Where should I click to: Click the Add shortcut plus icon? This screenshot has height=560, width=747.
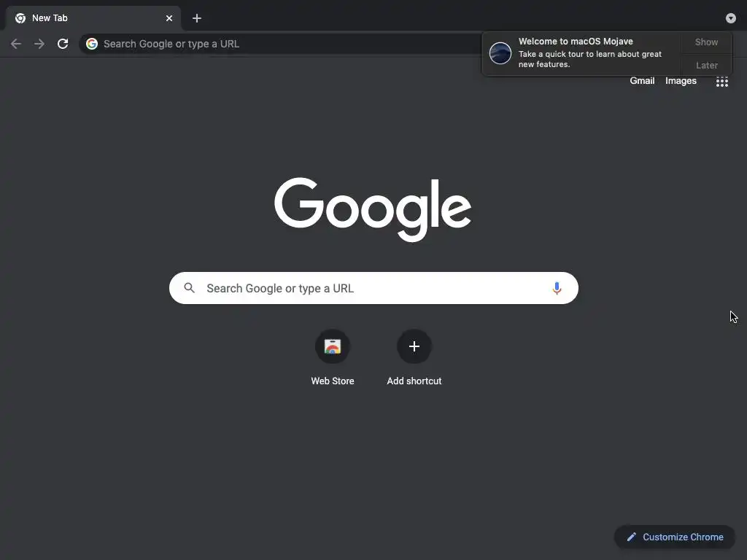pos(414,346)
